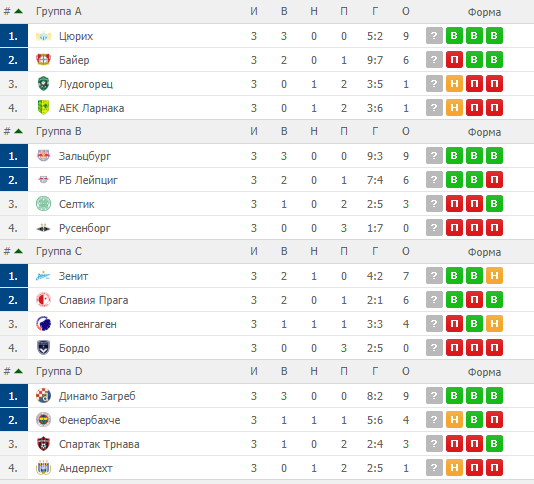Click the Группа C header title
534x484 pixels.
click(x=59, y=251)
